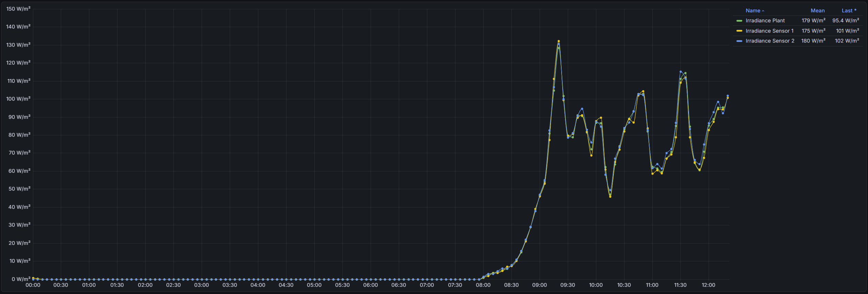This screenshot has width=868, height=294.
Task: Open color picker for blue Irradiance Sensor 2 swatch
Action: tap(739, 41)
